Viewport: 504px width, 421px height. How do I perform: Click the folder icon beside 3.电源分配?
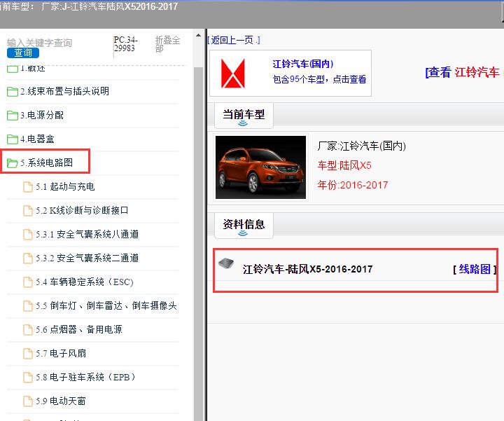click(x=13, y=116)
